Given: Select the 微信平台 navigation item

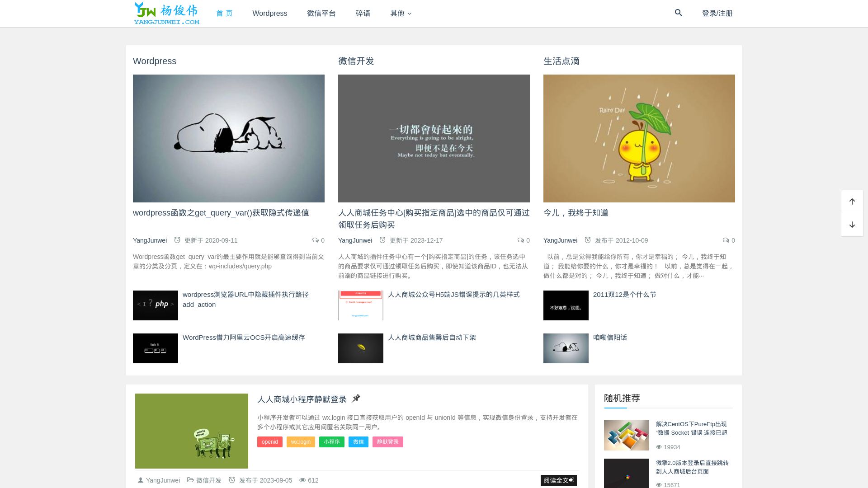Looking at the screenshot, I should [321, 13].
